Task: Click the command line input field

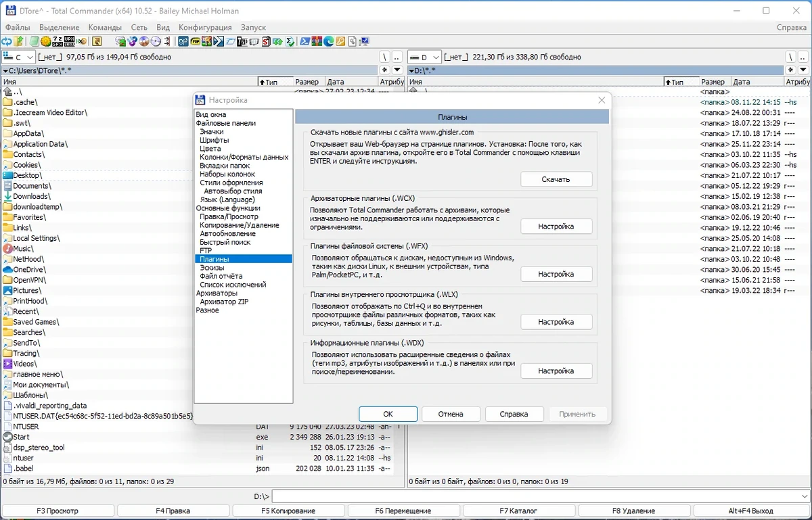Action: point(540,496)
